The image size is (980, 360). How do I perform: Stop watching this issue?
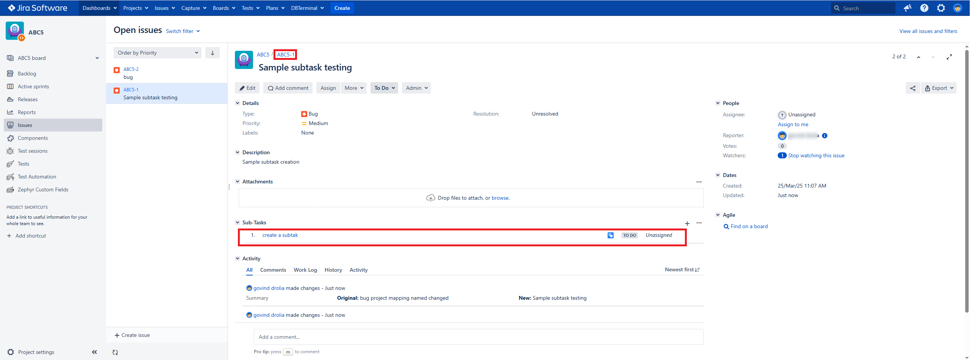pyautogui.click(x=816, y=155)
